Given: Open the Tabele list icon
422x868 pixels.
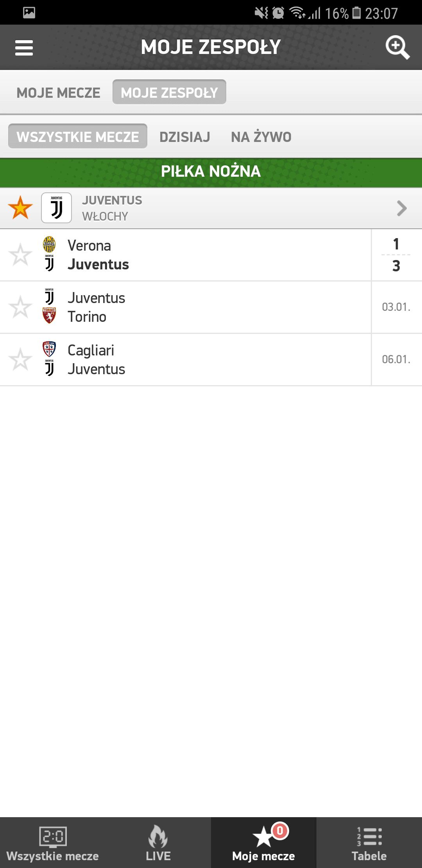Looking at the screenshot, I should click(369, 837).
